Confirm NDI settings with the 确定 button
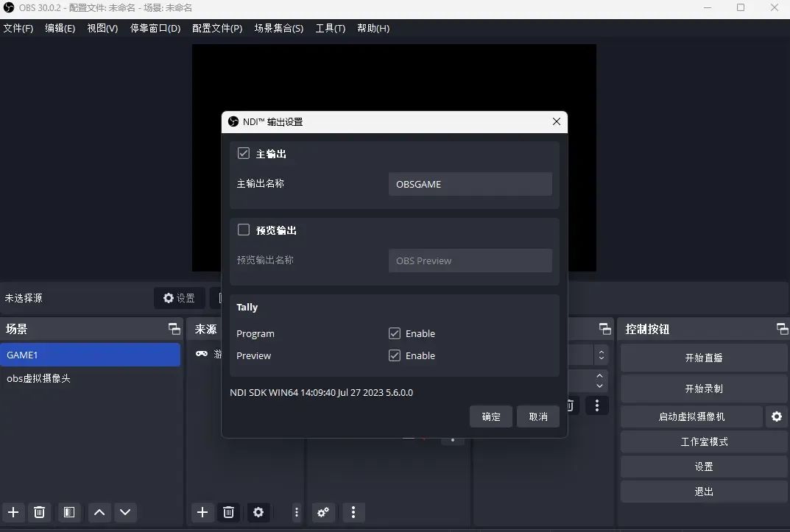Viewport: 790px width, 532px height. click(x=490, y=416)
